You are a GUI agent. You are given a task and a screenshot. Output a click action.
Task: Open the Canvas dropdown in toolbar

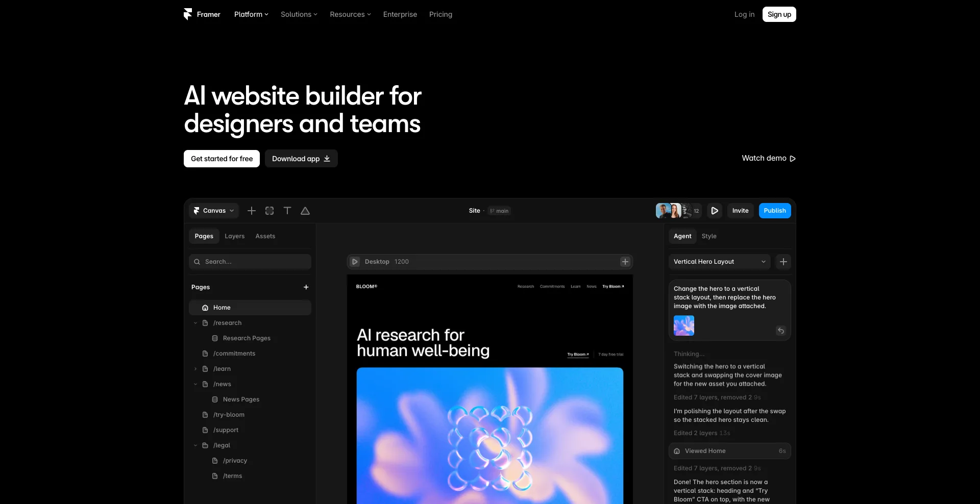coord(214,211)
